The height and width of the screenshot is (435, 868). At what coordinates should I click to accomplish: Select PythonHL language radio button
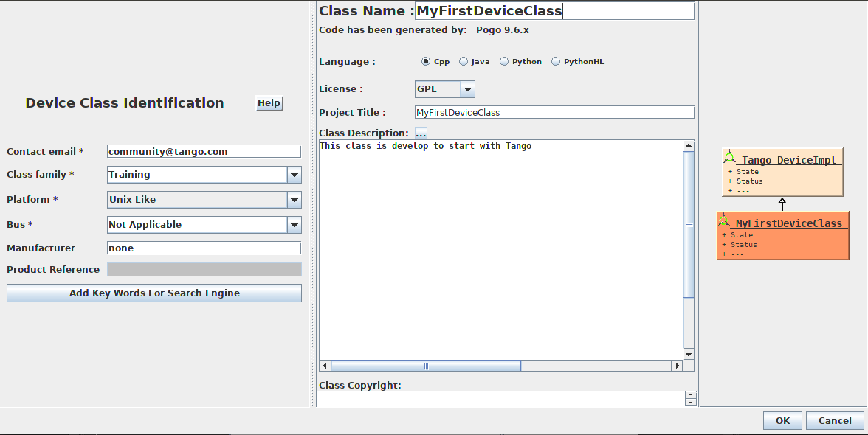[556, 61]
